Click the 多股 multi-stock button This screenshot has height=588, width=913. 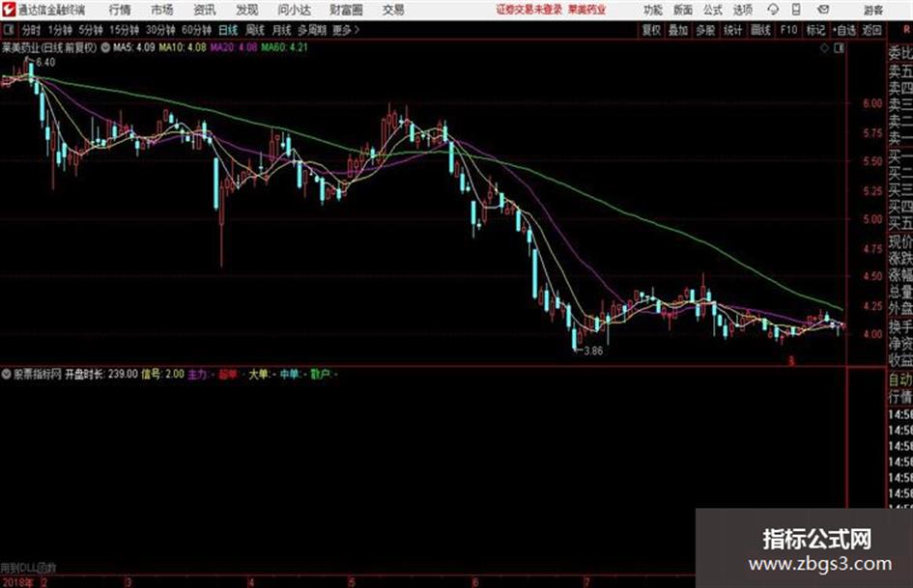[705, 30]
